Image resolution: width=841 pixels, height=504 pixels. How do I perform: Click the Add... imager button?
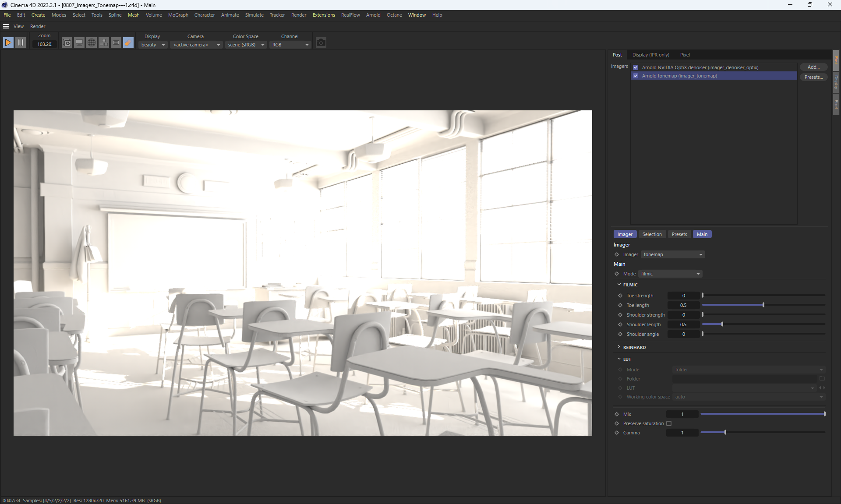pos(813,67)
